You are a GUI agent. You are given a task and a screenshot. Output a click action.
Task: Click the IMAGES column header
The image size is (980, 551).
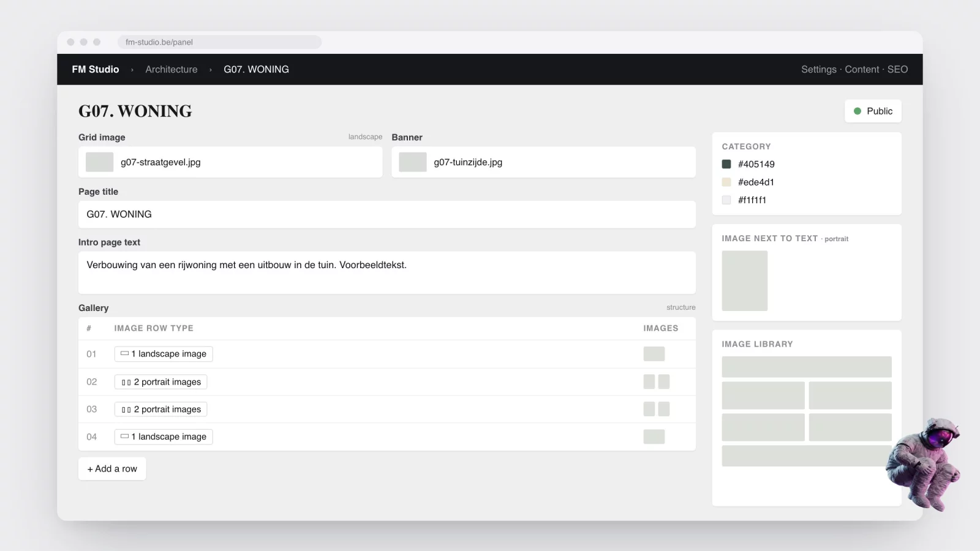tap(660, 328)
